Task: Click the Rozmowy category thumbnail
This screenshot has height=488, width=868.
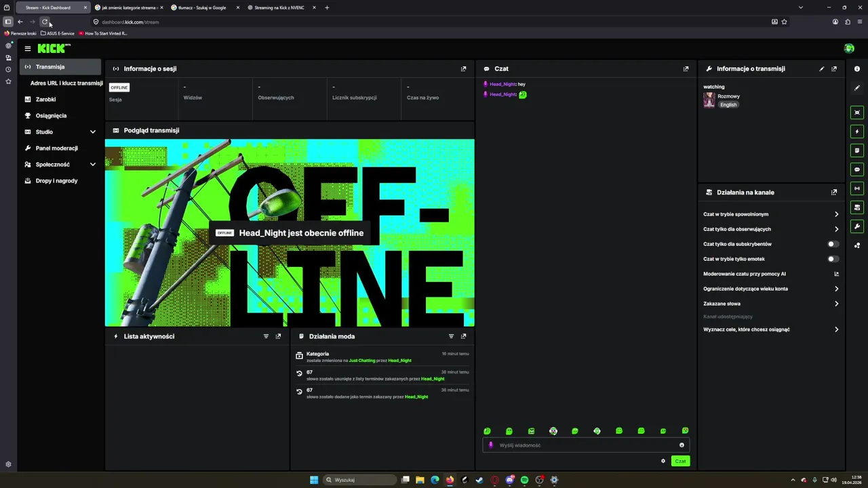Action: [709, 100]
